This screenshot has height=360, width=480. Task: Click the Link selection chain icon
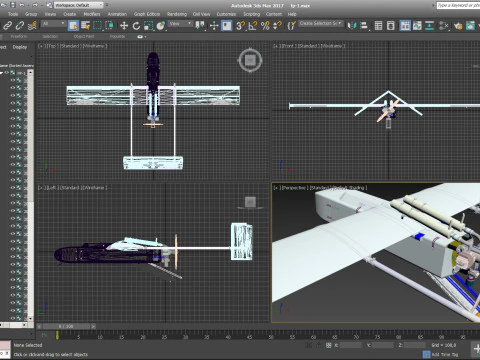coord(7,26)
